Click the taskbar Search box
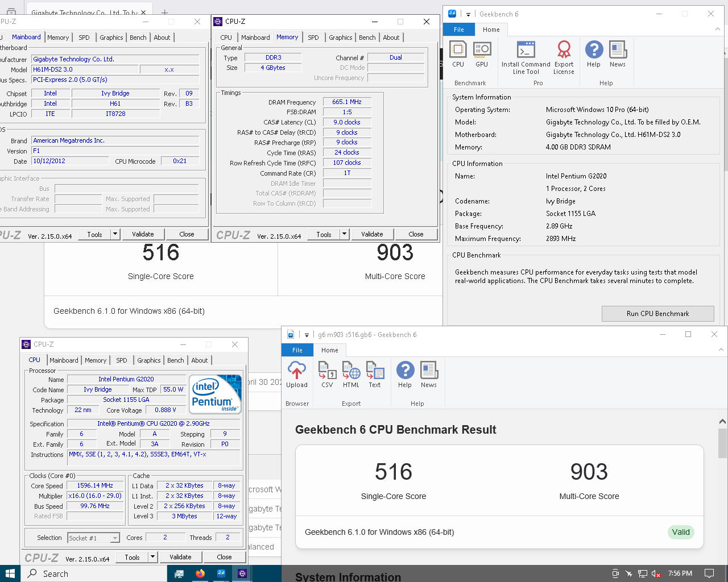Viewport: 728px width, 582px height. [94, 573]
